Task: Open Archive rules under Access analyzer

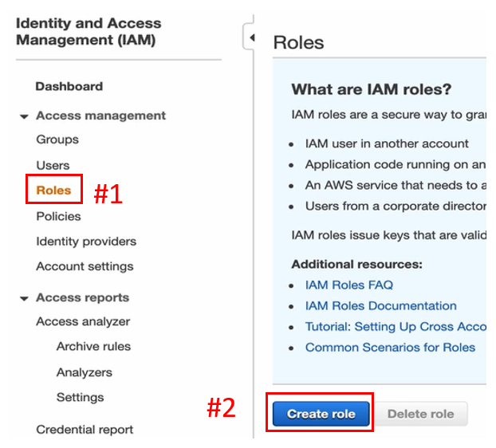Action: pyautogui.click(x=93, y=347)
